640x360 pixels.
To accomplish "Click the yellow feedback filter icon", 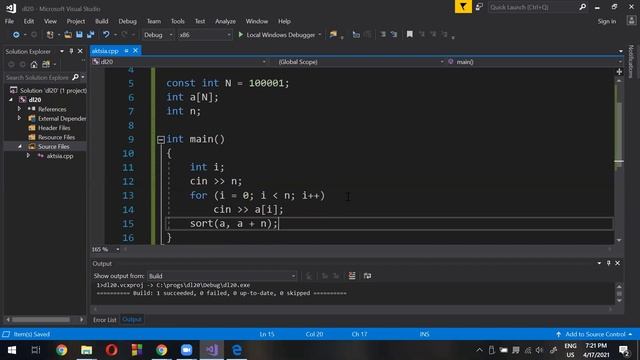I will click(463, 7).
